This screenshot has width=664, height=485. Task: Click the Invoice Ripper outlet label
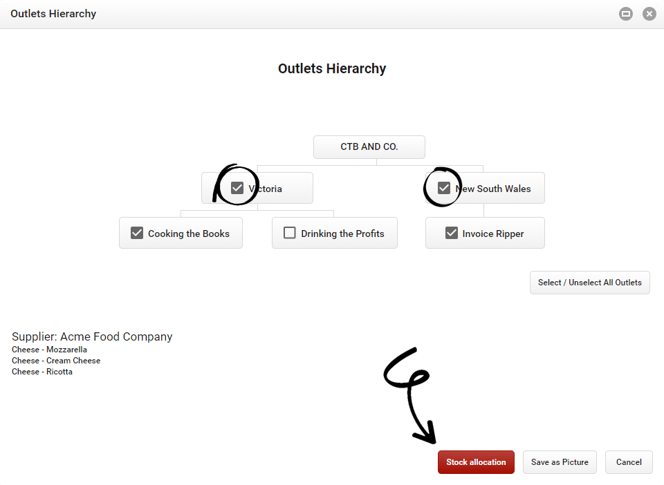(493, 234)
